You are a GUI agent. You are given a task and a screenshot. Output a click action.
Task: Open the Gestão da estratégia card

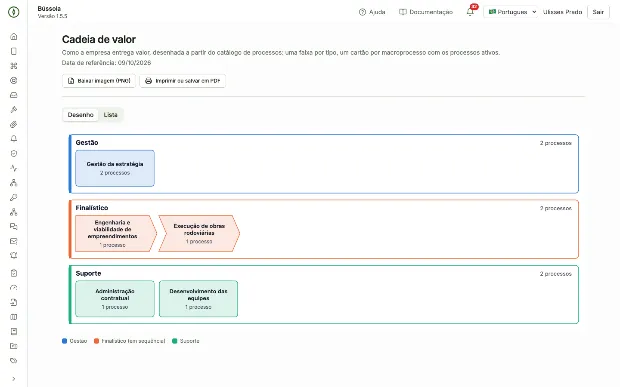click(x=115, y=168)
